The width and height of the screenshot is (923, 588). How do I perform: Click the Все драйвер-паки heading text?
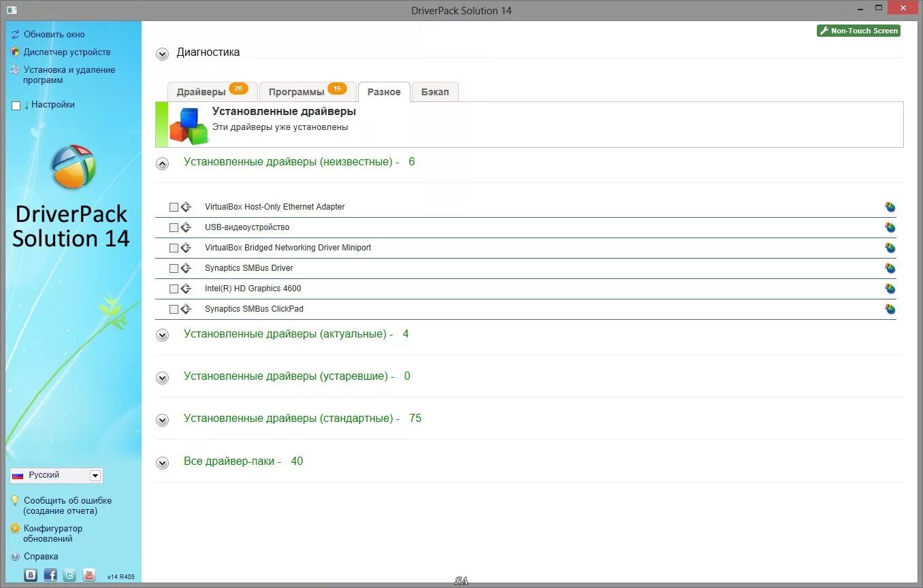[232, 461]
